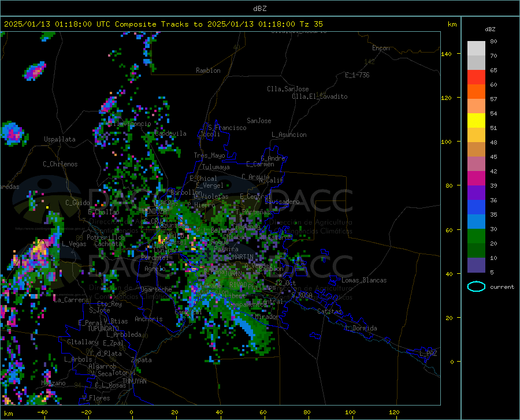
Task: Click the Ramblon label at top
Action: tap(208, 70)
